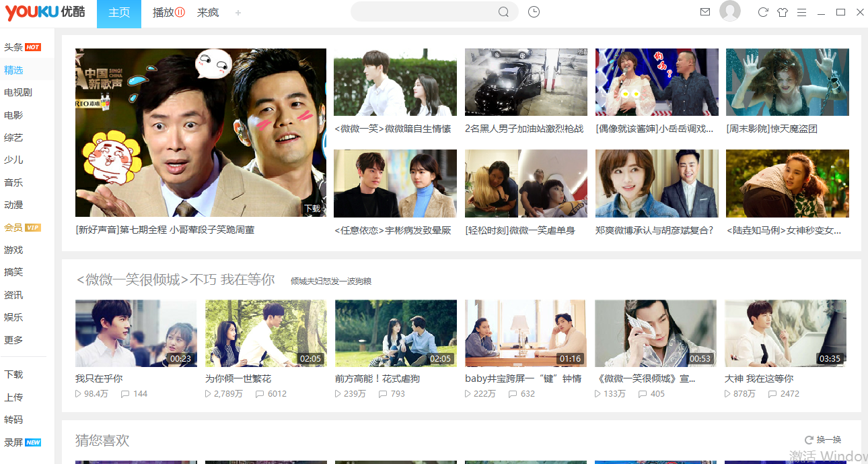Open the hamburger menu icon
The height and width of the screenshot is (464, 868).
coord(801,12)
